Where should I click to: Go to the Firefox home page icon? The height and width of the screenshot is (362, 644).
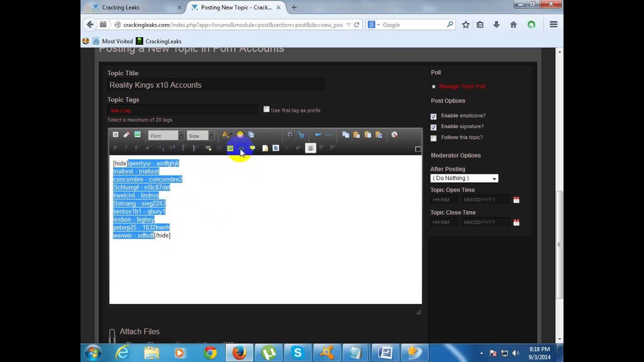(513, 24)
